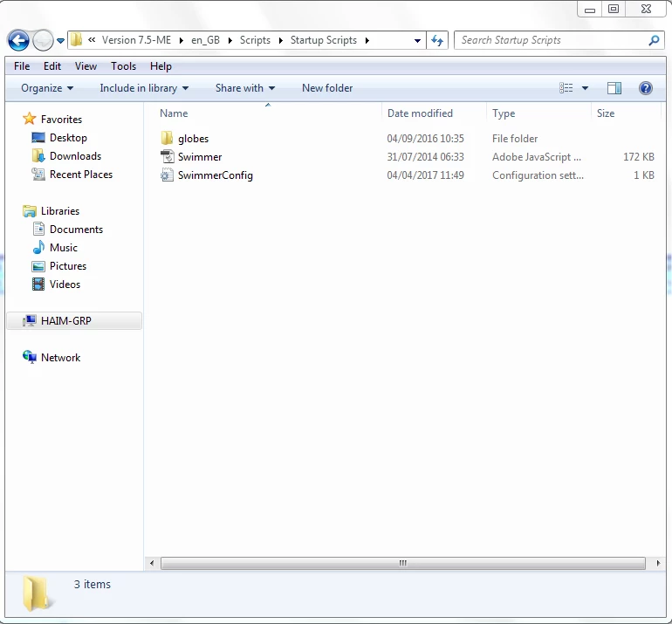Image resolution: width=672 pixels, height=624 pixels.
Task: Open Windows Explorer help icon
Action: [646, 88]
